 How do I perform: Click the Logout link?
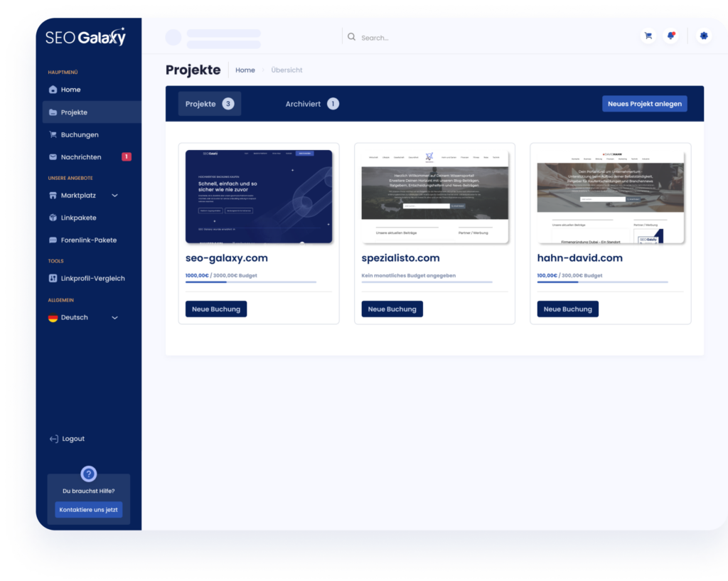[x=73, y=439]
